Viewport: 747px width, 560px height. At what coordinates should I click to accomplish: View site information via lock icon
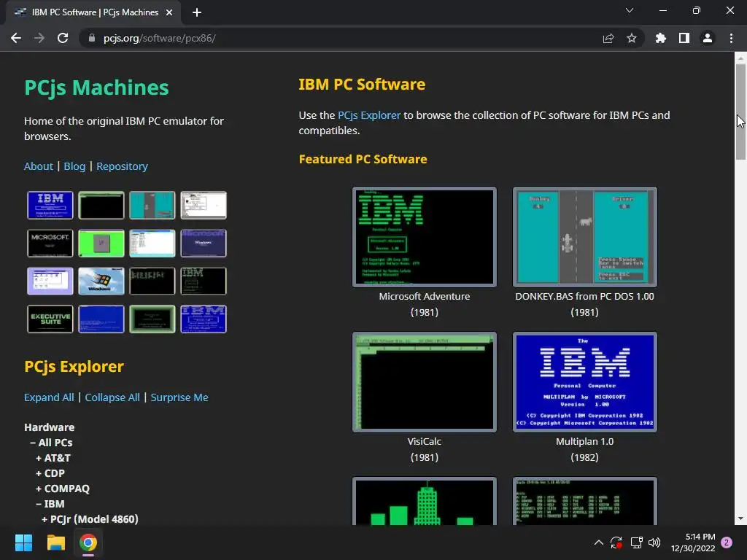(x=92, y=38)
